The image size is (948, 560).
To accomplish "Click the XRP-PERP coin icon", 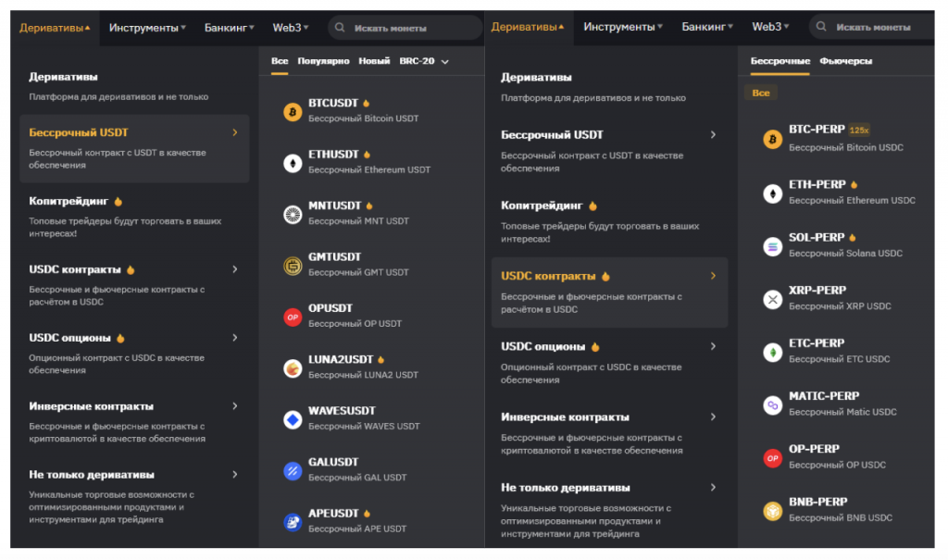I will coord(772,299).
